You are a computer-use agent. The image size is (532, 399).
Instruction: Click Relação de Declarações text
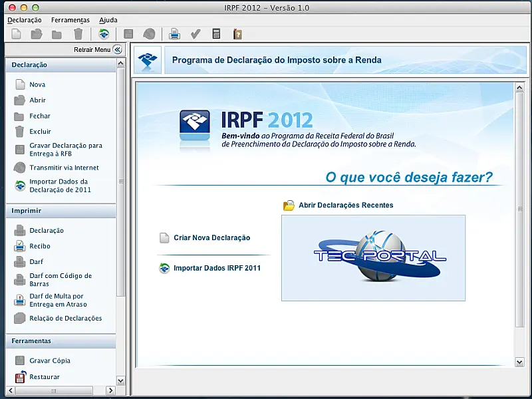click(65, 319)
